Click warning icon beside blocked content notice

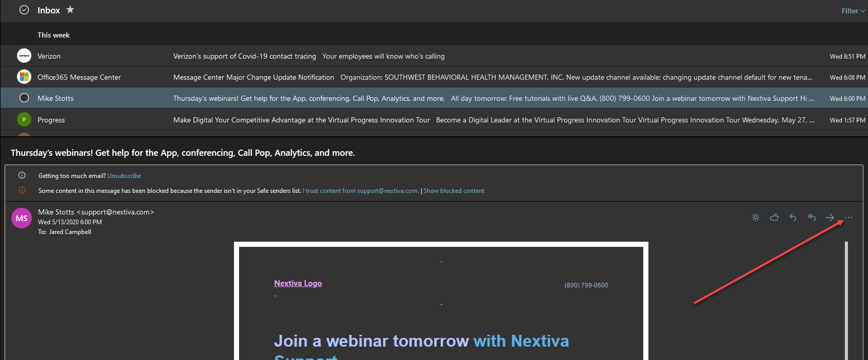[22, 190]
